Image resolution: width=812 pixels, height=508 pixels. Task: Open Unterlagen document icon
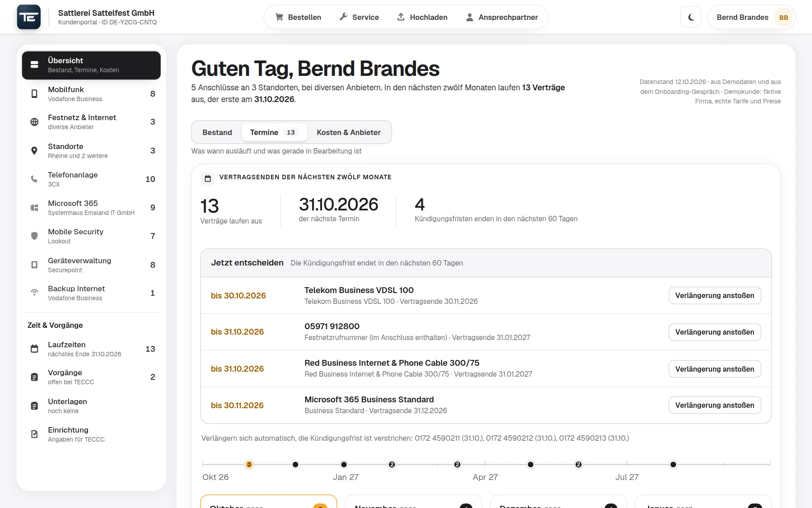[34, 406]
